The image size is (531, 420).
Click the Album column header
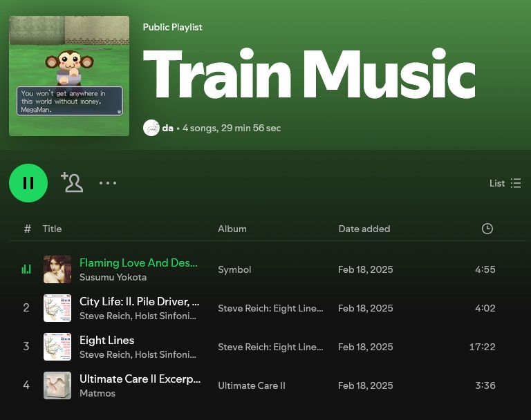tap(232, 229)
